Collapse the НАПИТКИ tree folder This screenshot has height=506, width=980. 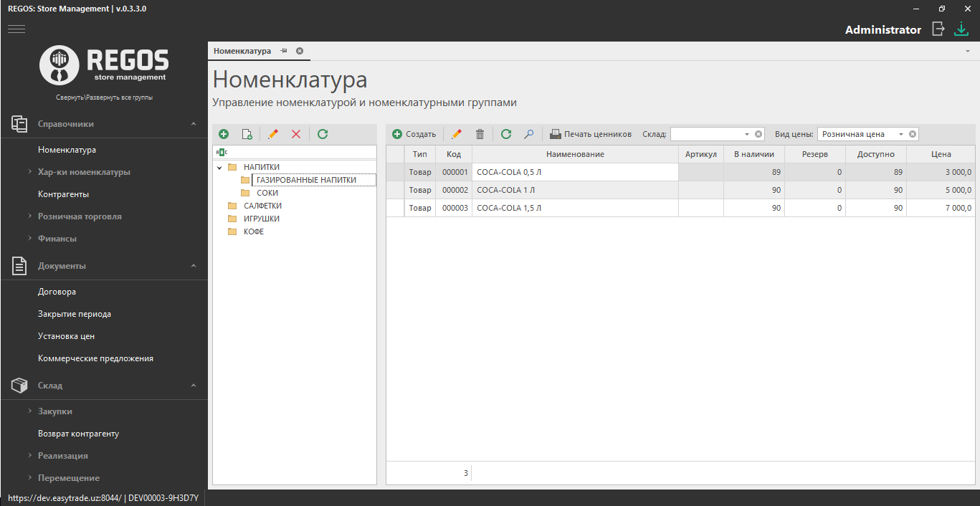click(x=219, y=168)
